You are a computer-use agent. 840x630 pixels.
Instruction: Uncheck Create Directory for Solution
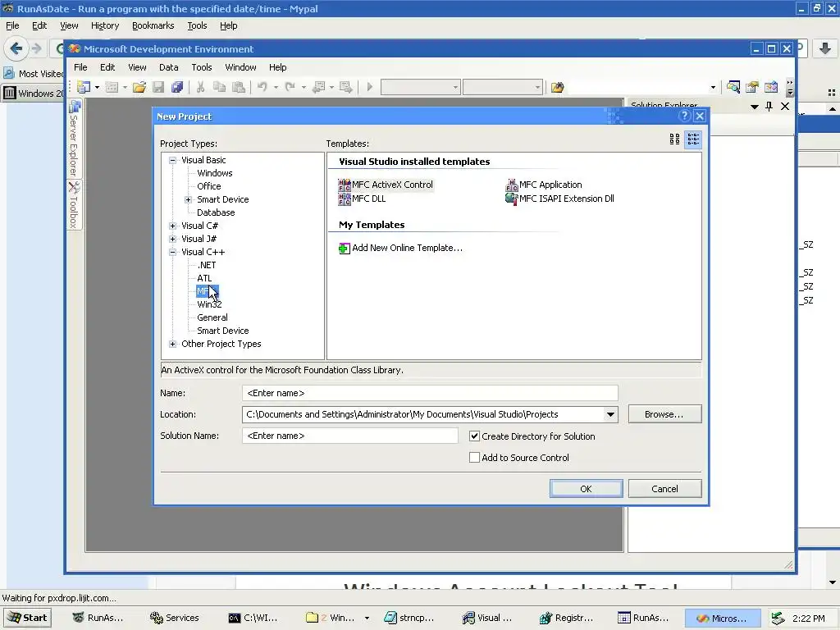(x=474, y=436)
